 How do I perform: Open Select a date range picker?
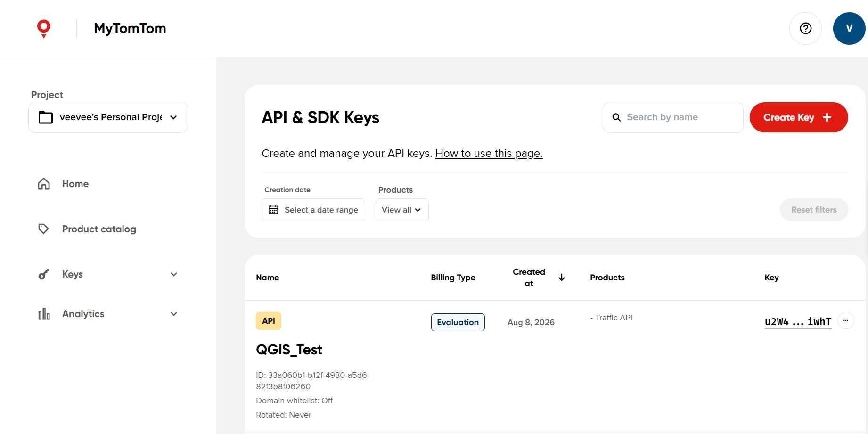click(x=313, y=210)
